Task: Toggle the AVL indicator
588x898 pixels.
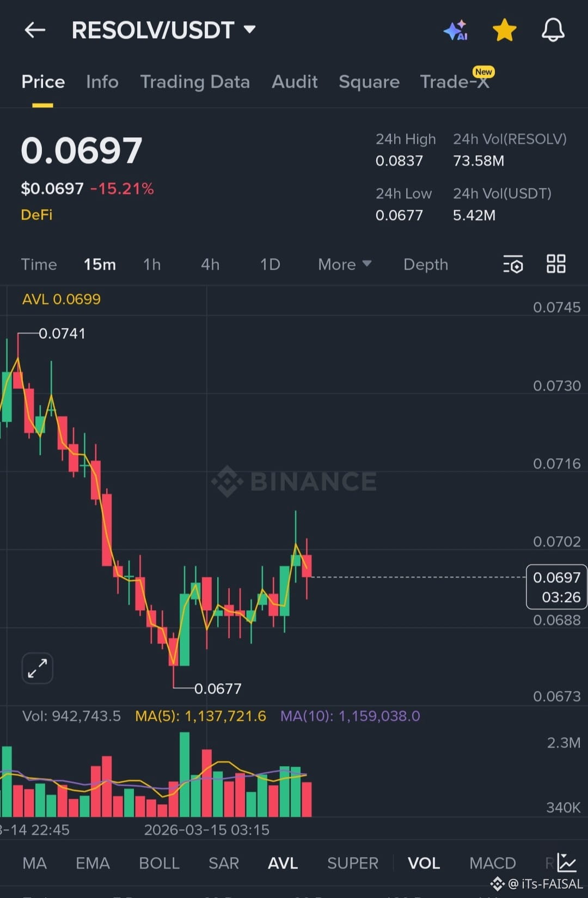Action: [x=283, y=863]
